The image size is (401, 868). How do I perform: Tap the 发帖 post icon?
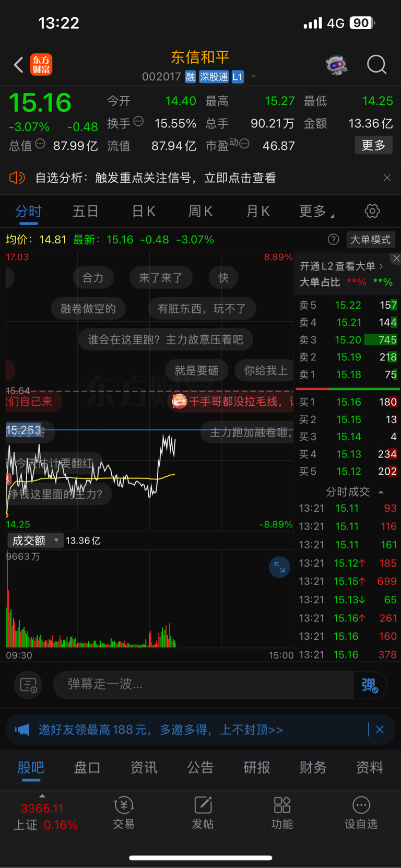click(x=203, y=813)
